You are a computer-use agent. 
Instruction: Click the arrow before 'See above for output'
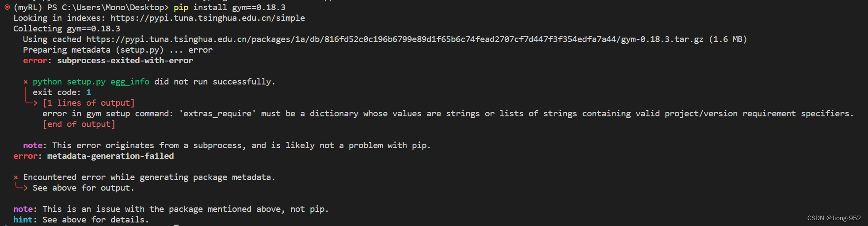(x=21, y=188)
